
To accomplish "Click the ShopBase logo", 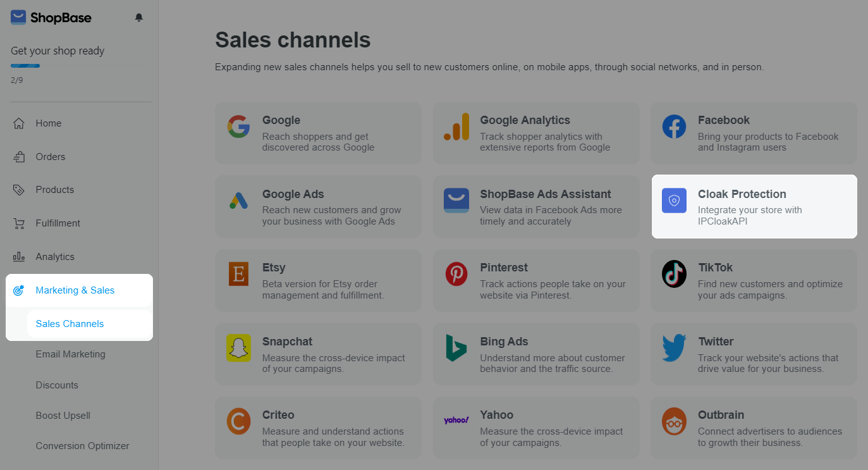I will coord(51,18).
